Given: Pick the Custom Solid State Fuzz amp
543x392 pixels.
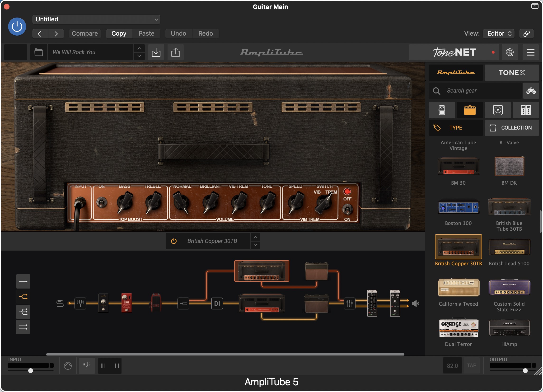Looking at the screenshot, I should pos(509,287).
